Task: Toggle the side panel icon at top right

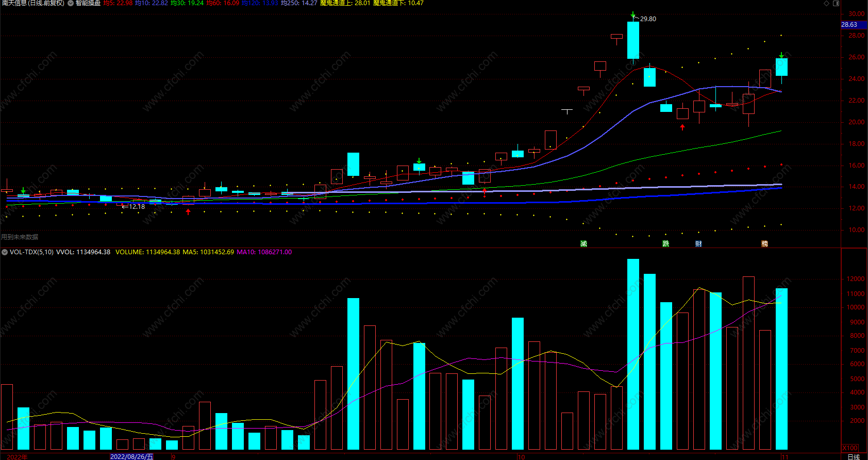Action: 836,3
